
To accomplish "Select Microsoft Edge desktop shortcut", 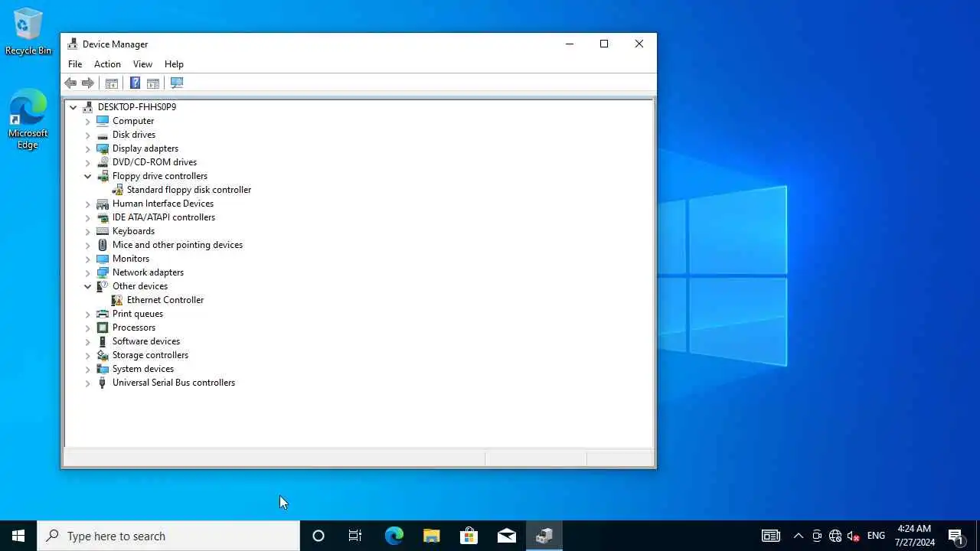I will (28, 119).
